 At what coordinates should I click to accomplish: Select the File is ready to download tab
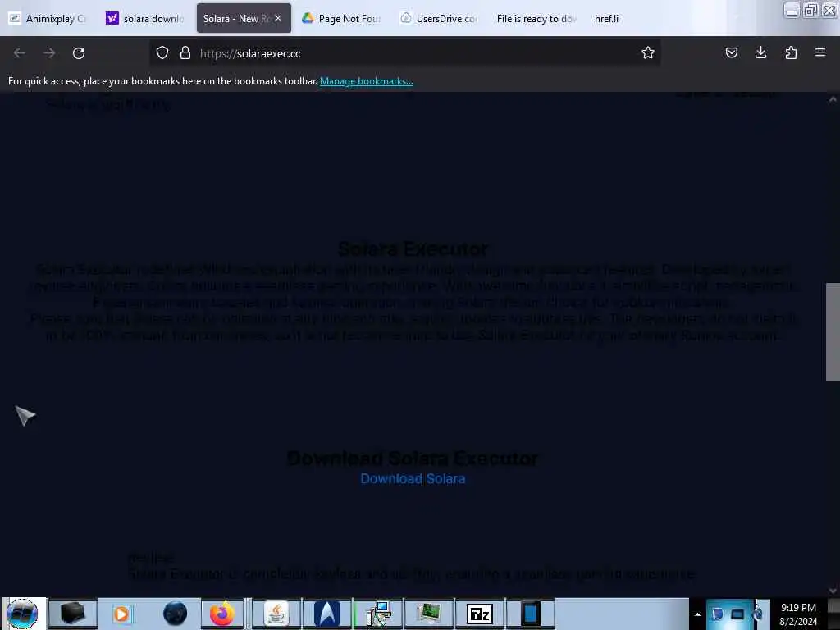[536, 18]
